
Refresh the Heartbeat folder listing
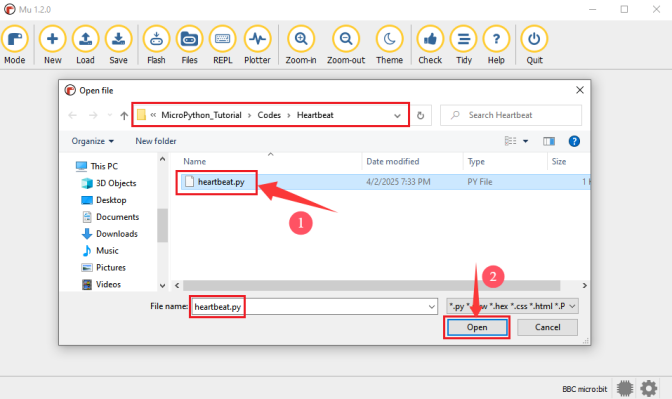[420, 115]
